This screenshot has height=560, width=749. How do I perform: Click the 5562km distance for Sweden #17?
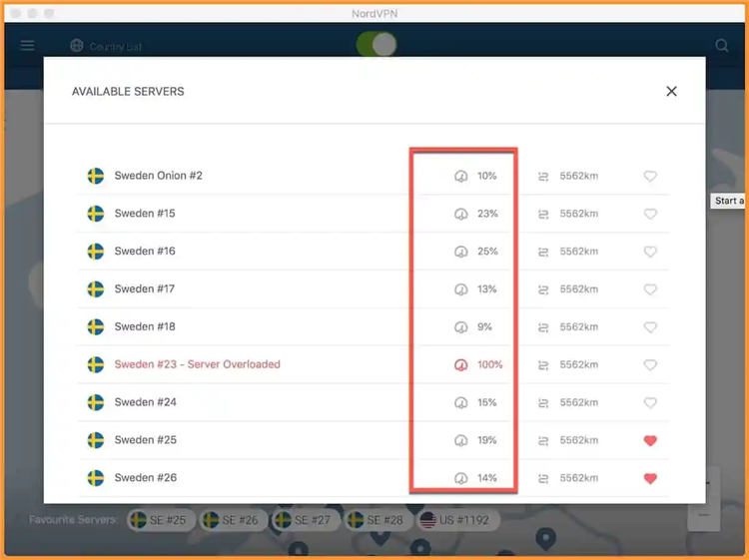(579, 289)
